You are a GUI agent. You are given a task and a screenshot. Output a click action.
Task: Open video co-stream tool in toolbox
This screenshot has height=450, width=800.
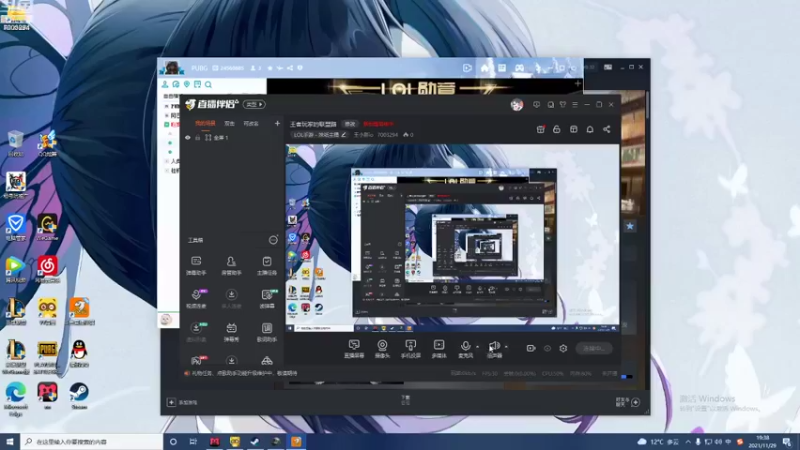pos(196,298)
